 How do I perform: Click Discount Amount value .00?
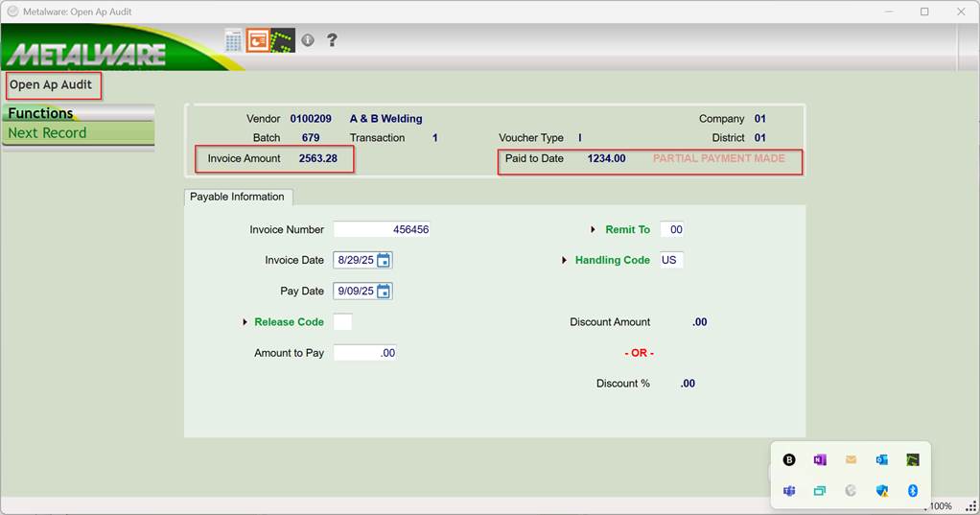(699, 322)
